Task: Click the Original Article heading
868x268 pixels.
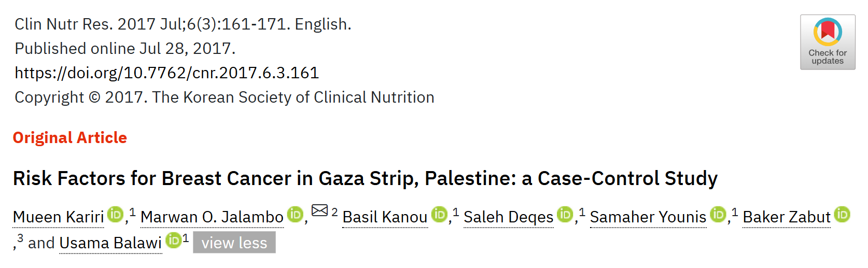Action: pos(70,138)
